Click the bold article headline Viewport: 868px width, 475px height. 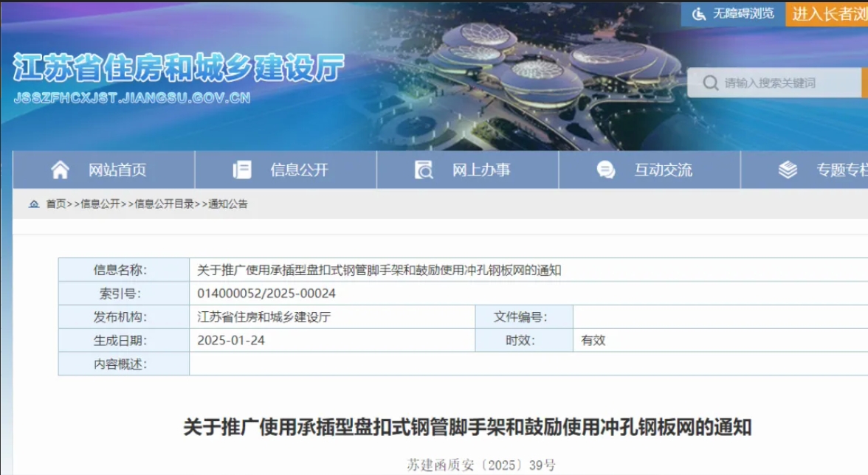tap(467, 428)
